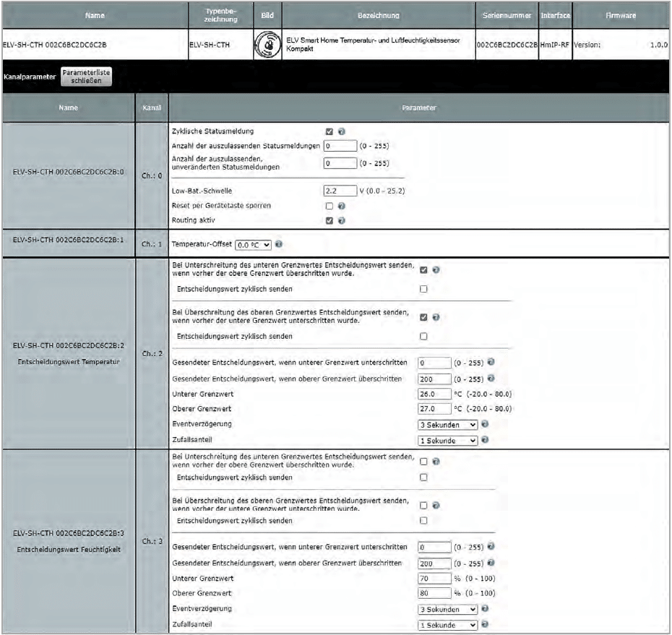Click unveränderten Statusmeldungen input field

[x=340, y=163]
